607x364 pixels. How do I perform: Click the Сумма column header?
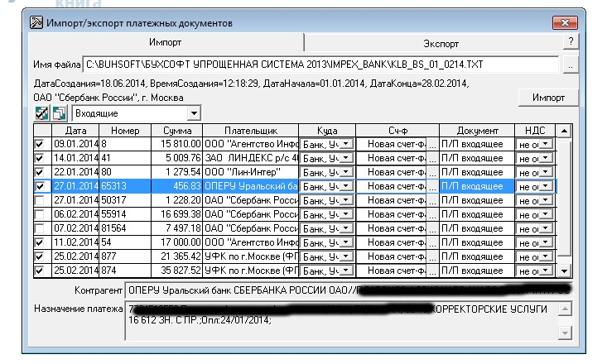pyautogui.click(x=177, y=131)
